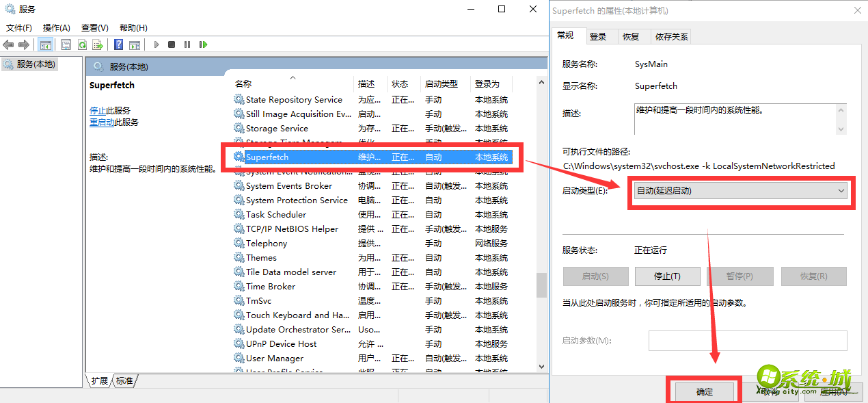Open Help using the blue question mark icon
Viewport: 868px width, 403px height.
[x=117, y=44]
